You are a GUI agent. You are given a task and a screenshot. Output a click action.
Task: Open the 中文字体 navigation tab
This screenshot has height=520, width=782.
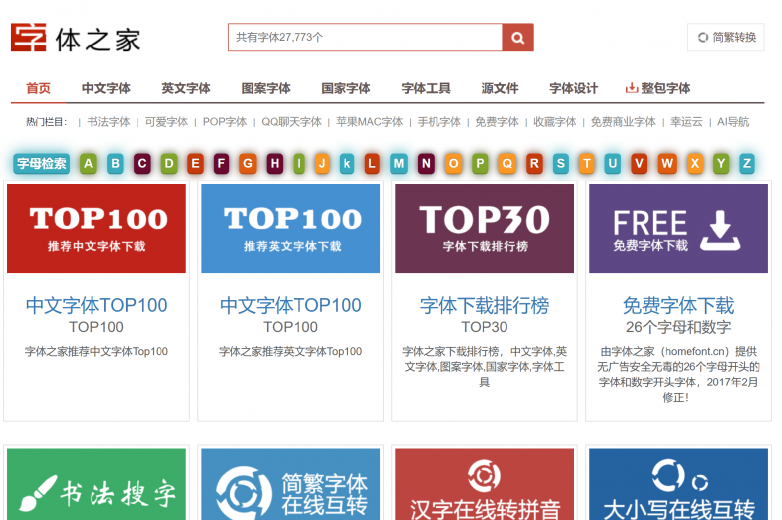[x=106, y=88]
